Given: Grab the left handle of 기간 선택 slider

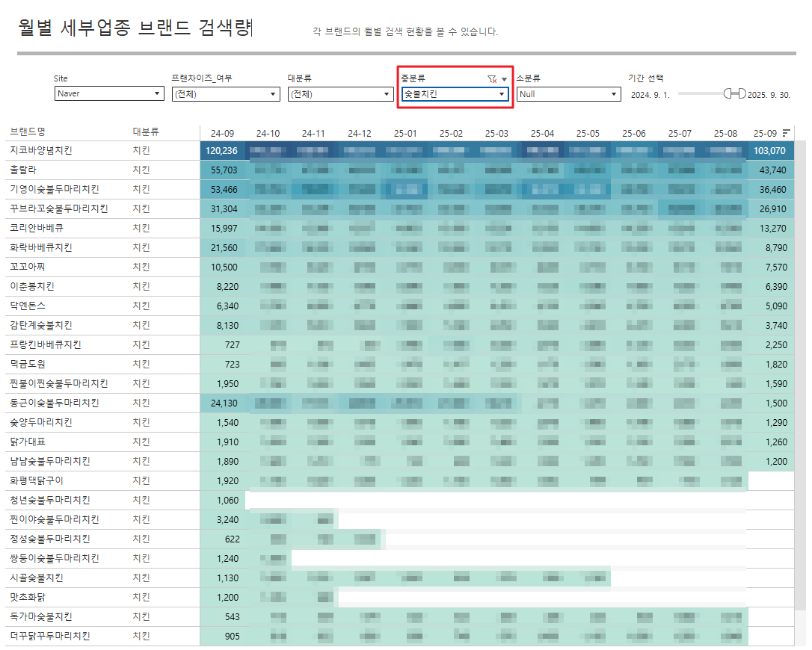Looking at the screenshot, I should click(x=728, y=93).
